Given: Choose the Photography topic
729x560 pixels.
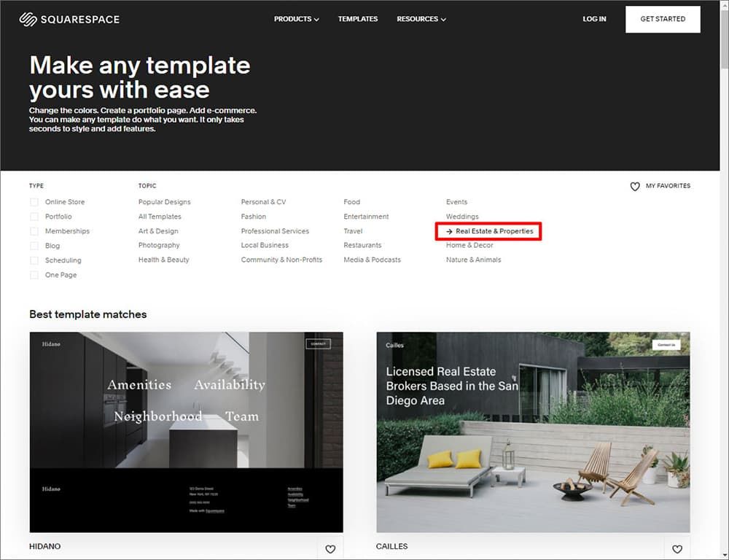Looking at the screenshot, I should (158, 245).
